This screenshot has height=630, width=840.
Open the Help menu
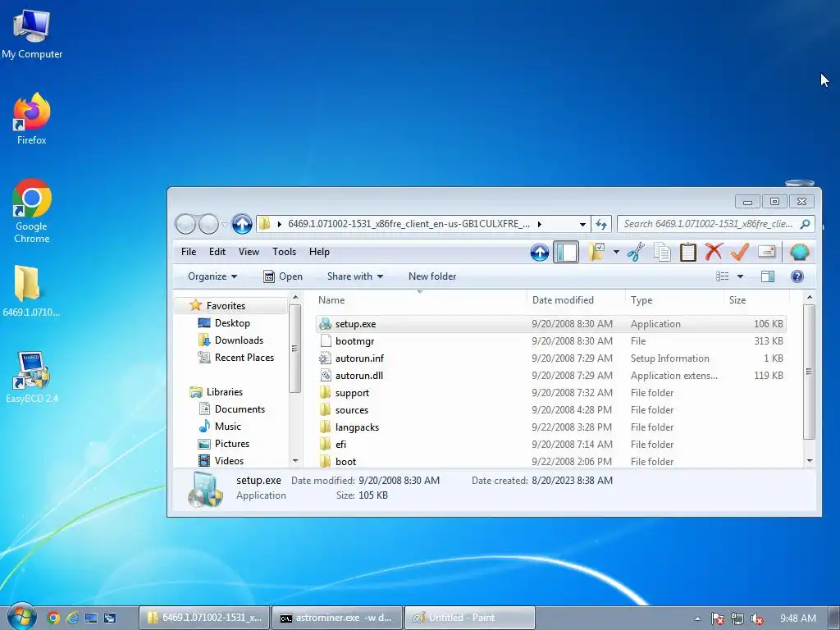click(x=319, y=252)
